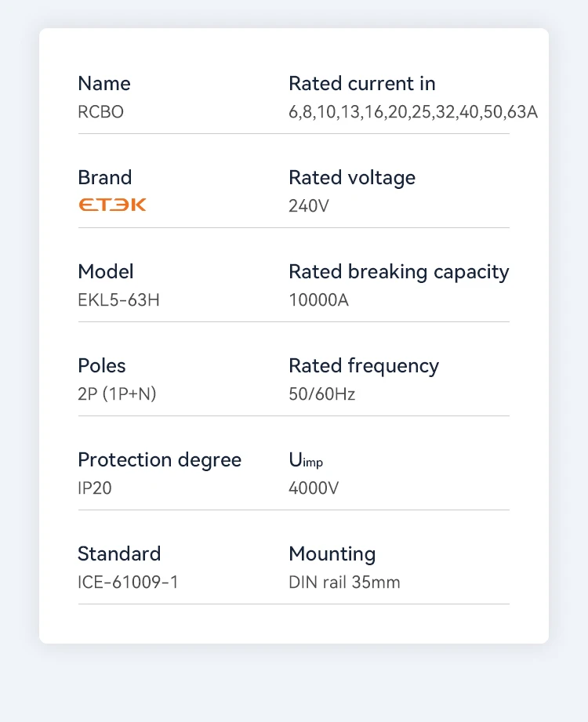Click the Rated current in heading
Viewport: 588px width, 722px height.
pyautogui.click(x=362, y=84)
